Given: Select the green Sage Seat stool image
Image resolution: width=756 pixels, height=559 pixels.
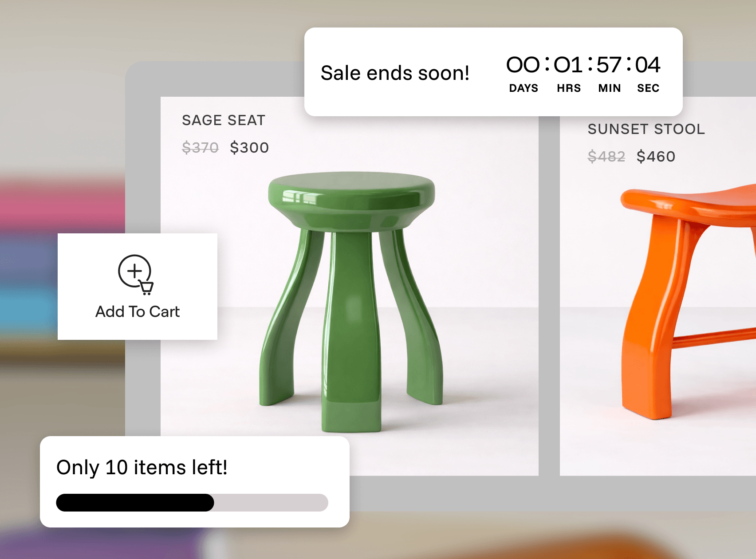Looking at the screenshot, I should point(351,301).
